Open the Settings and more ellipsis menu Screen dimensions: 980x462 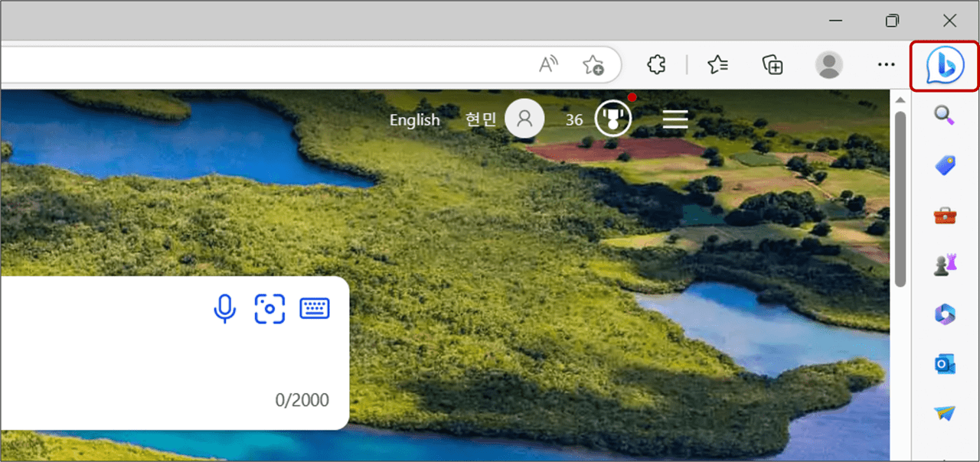coord(886,64)
